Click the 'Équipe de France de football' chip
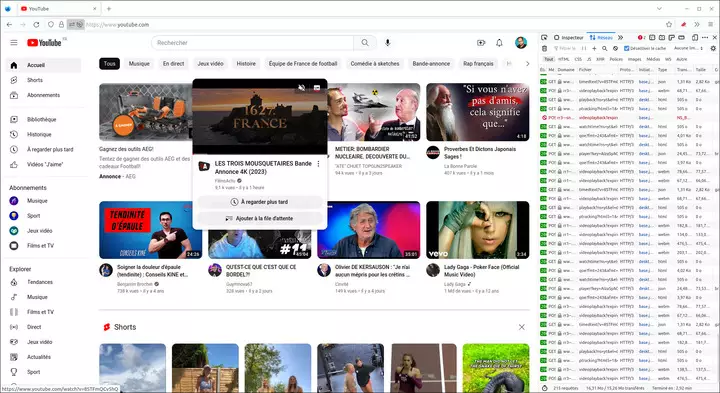This screenshot has width=720, height=393. click(303, 64)
